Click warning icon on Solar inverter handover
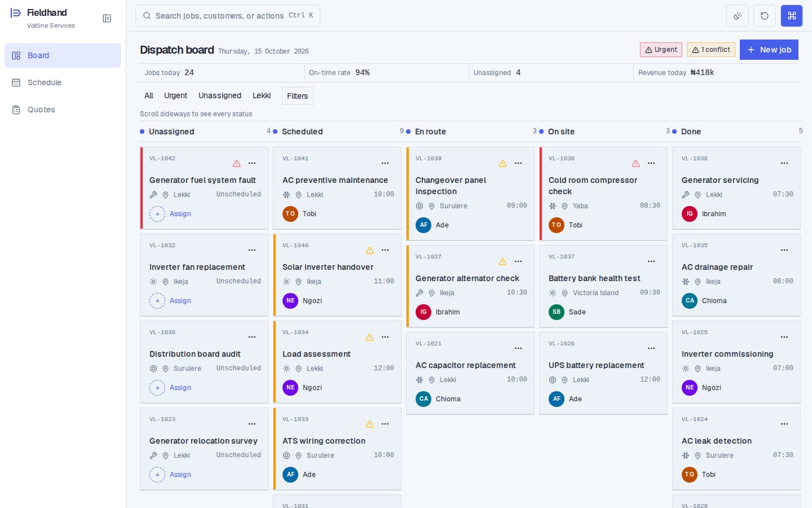 369,250
